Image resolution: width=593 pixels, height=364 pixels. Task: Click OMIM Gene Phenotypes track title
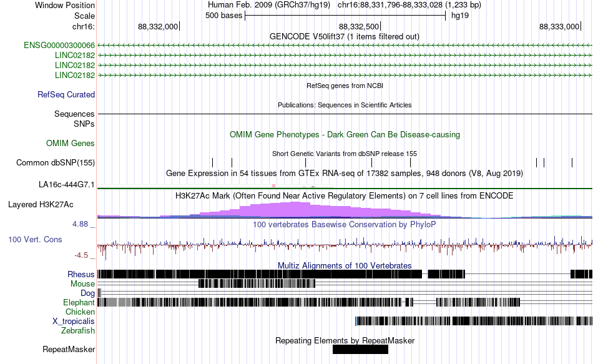[x=345, y=135]
